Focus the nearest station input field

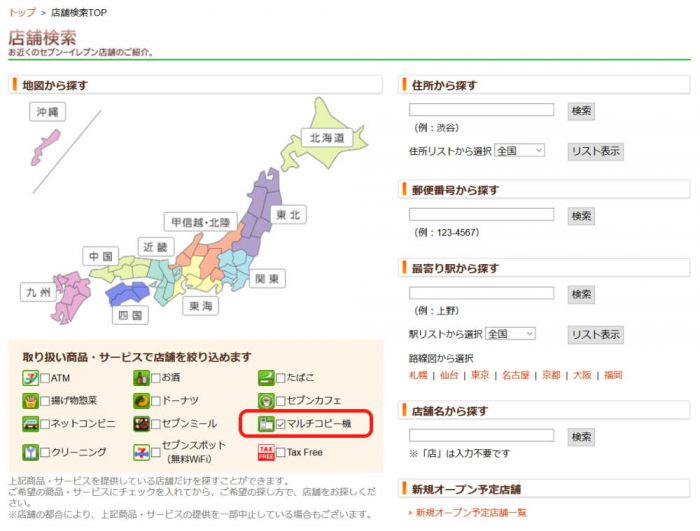(x=482, y=293)
